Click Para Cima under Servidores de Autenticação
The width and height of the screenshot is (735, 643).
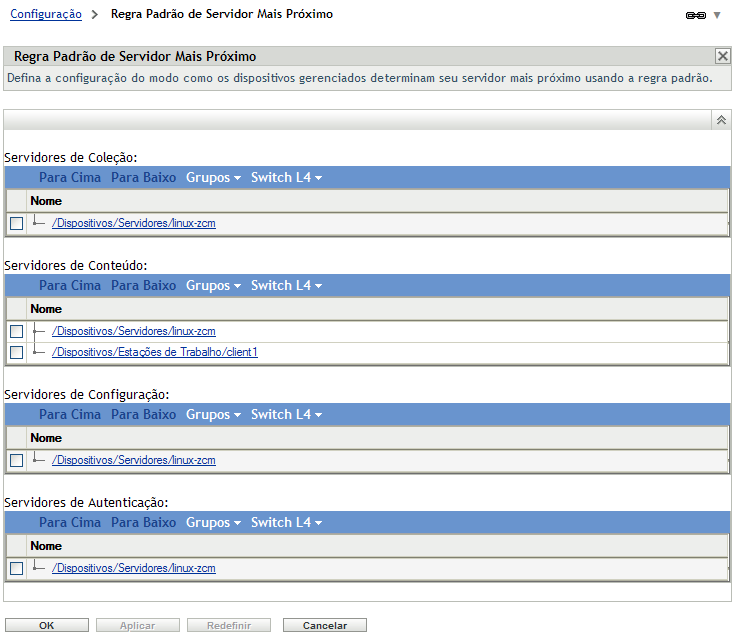70,523
